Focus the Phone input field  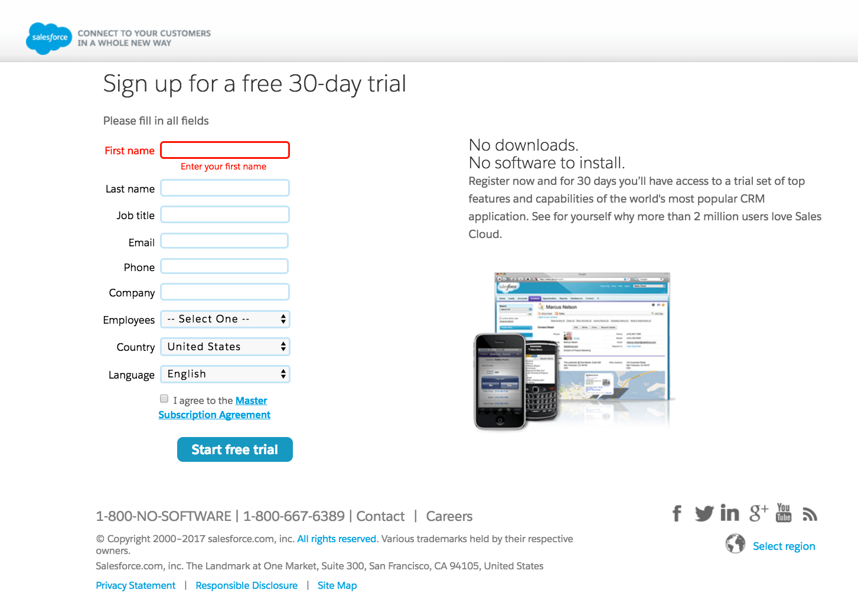tap(224, 266)
